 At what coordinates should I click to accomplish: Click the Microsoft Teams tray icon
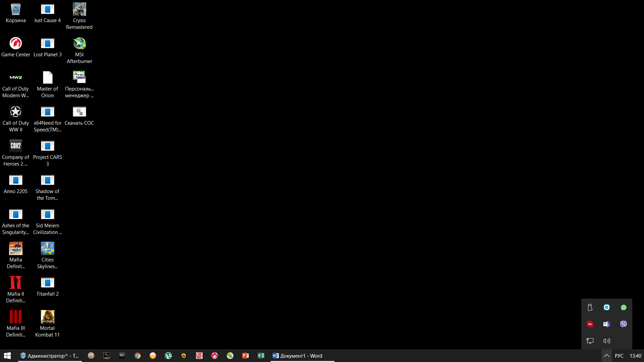click(x=606, y=324)
